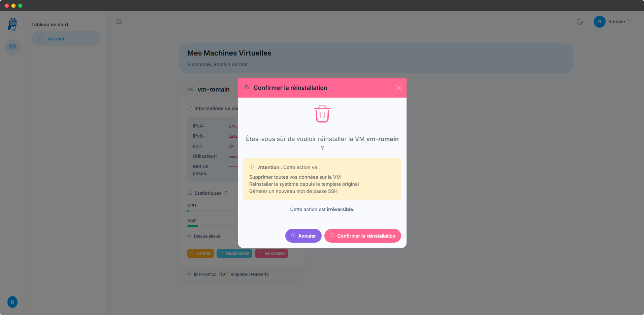Click the home icon beside Accueil

click(x=40, y=38)
